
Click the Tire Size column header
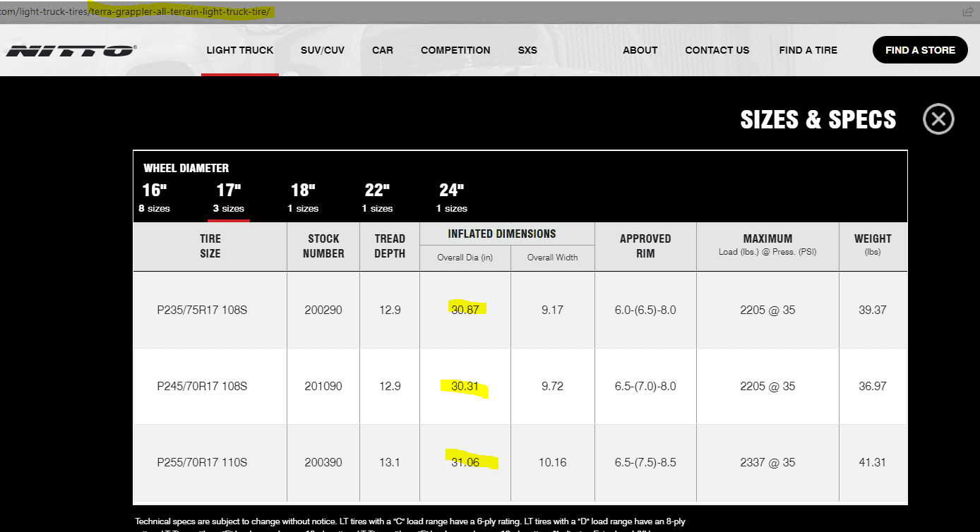(x=210, y=246)
